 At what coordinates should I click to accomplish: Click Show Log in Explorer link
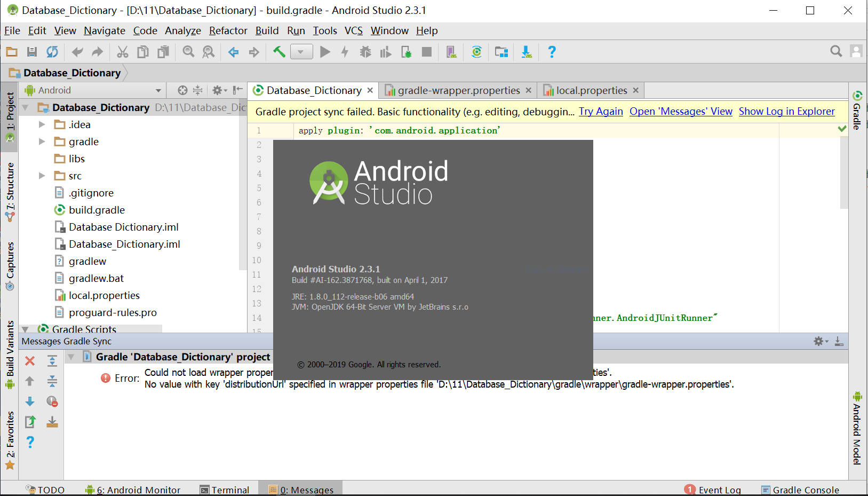(786, 111)
